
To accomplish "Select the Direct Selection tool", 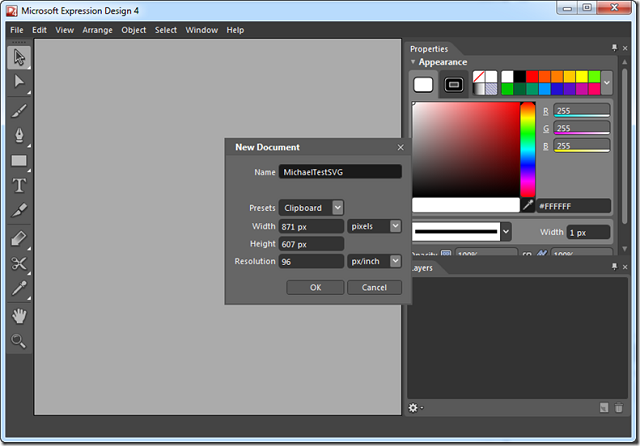I will tap(19, 82).
